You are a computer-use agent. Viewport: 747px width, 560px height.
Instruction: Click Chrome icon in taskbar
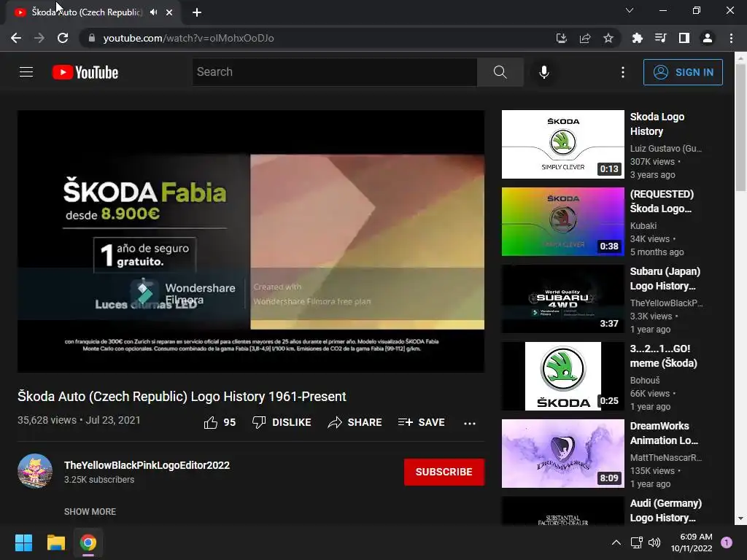pos(88,542)
